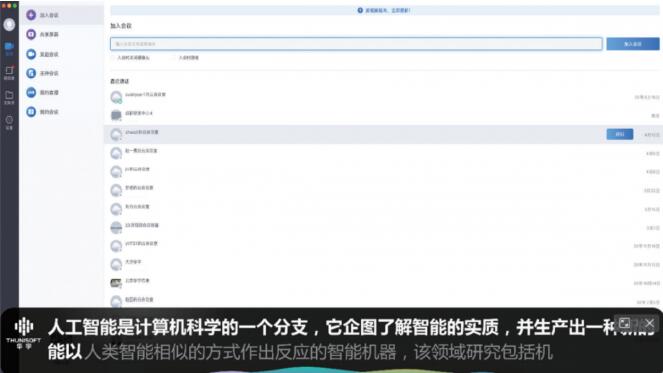663x373 pixels.
Task: Open the clock icon in the dark rail
Action: click(9, 122)
